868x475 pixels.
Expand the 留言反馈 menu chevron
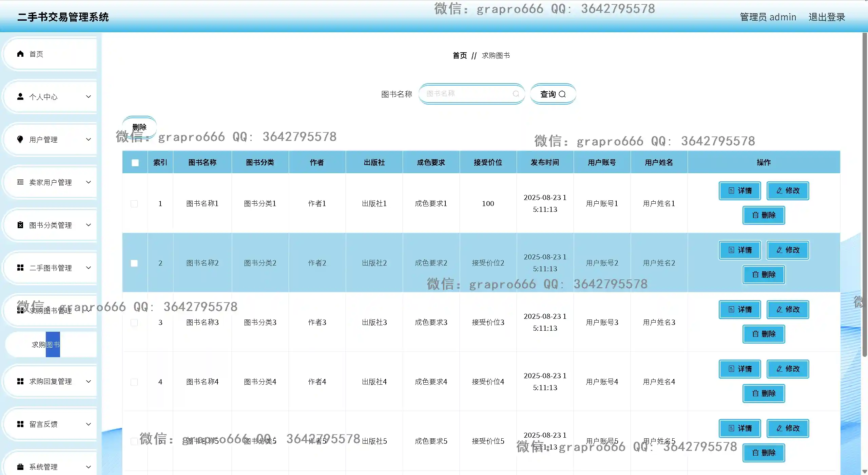[89, 424]
